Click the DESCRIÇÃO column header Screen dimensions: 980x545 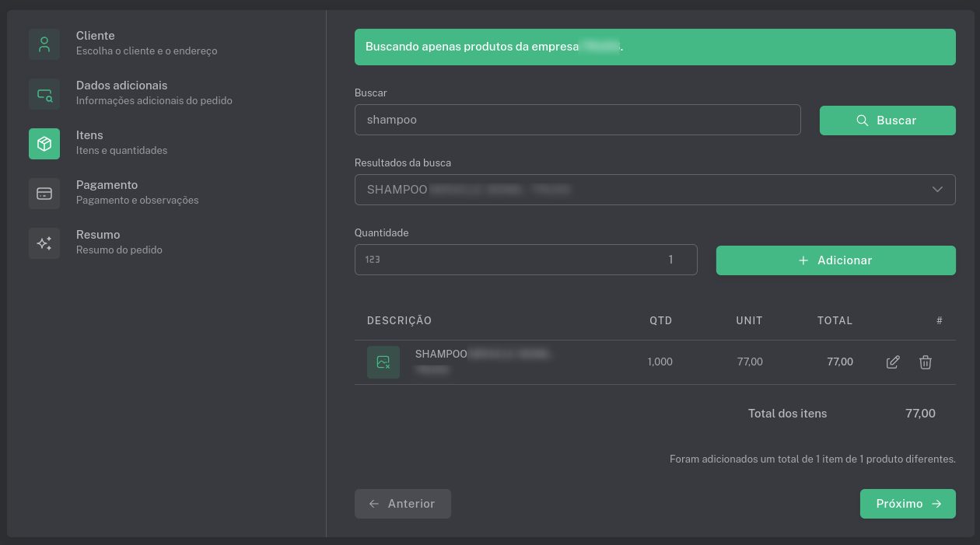(x=399, y=320)
